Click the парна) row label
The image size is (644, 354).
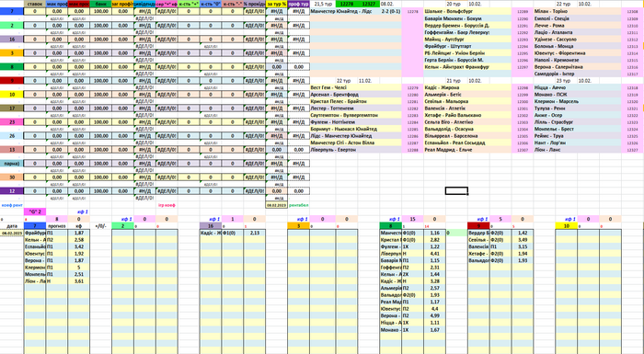pos(12,164)
